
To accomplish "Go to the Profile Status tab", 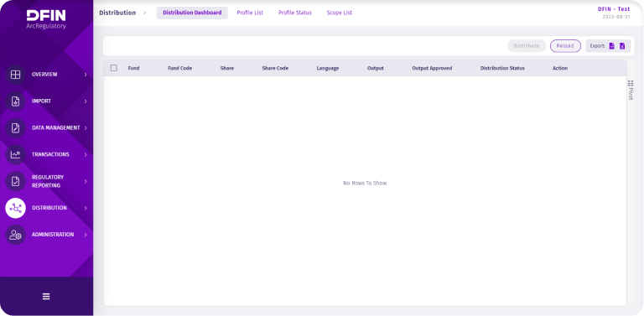I will (x=295, y=13).
